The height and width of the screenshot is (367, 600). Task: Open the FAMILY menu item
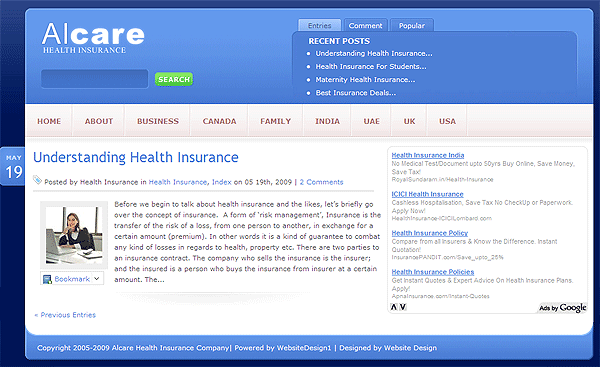coord(276,121)
